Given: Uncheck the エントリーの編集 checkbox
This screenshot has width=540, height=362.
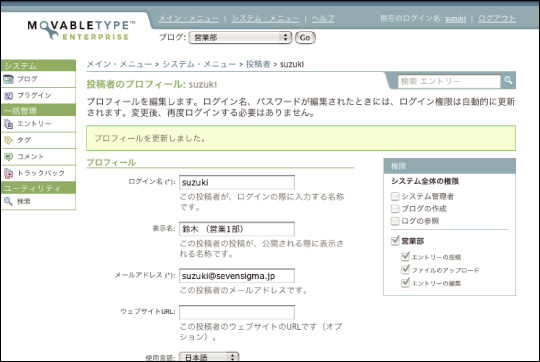Looking at the screenshot, I should click(x=405, y=283).
